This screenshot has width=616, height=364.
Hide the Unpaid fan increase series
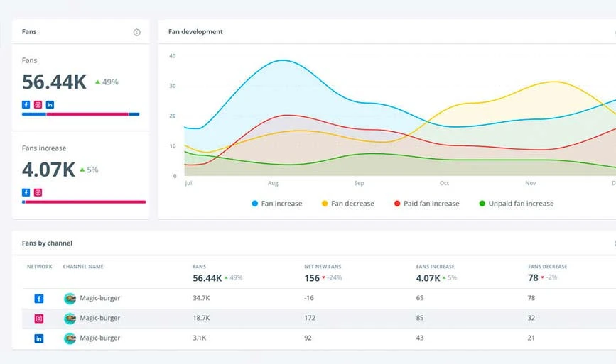pos(516,204)
